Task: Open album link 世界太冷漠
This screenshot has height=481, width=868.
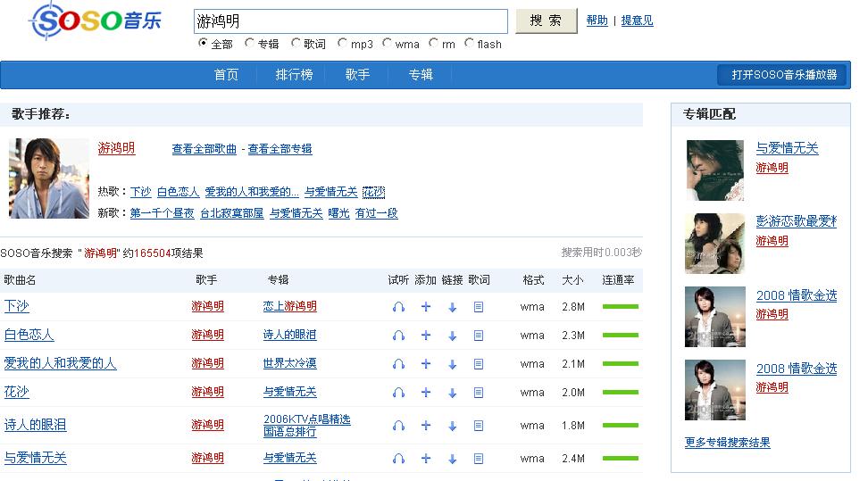Action: 289,363
